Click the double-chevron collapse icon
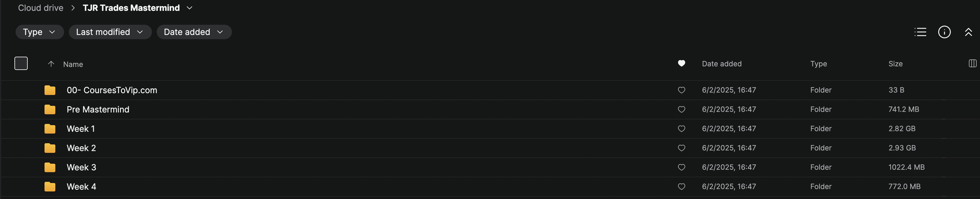Screen dimensions: 980x199 click(968, 32)
